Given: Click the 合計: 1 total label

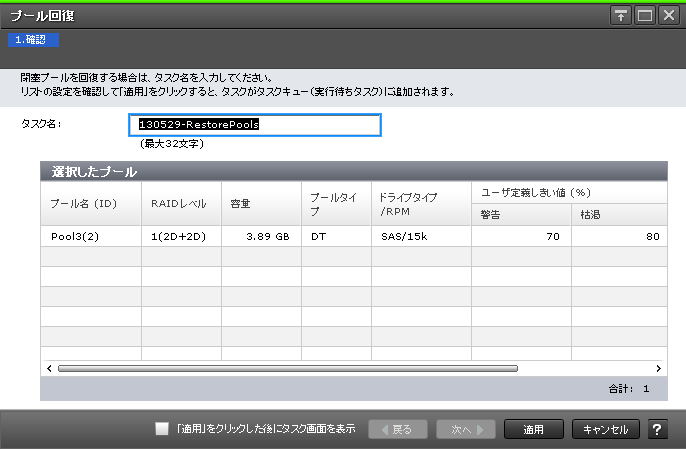Looking at the screenshot, I should (629, 389).
